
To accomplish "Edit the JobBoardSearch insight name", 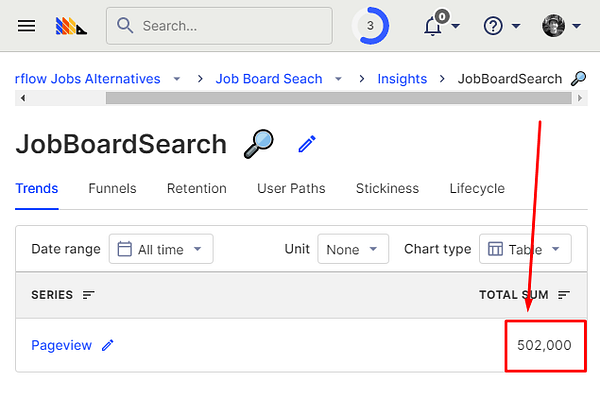I will click(x=307, y=145).
